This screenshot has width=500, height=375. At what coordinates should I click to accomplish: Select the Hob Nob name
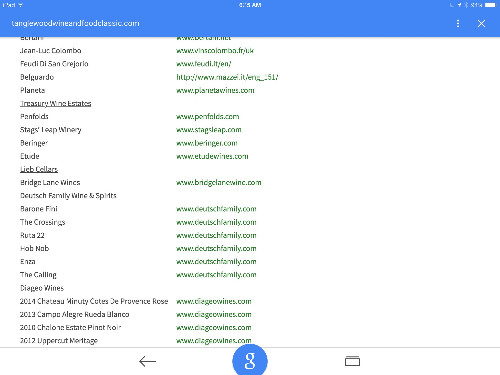pos(35,249)
